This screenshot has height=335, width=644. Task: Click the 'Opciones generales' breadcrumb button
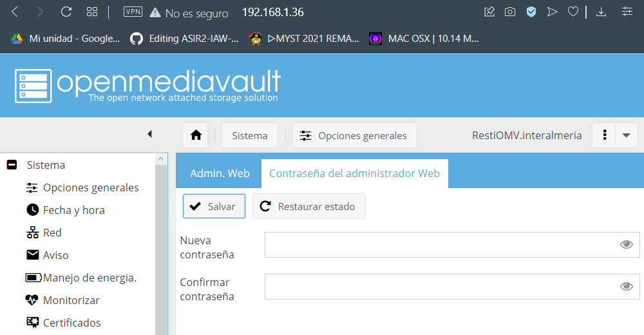click(354, 135)
